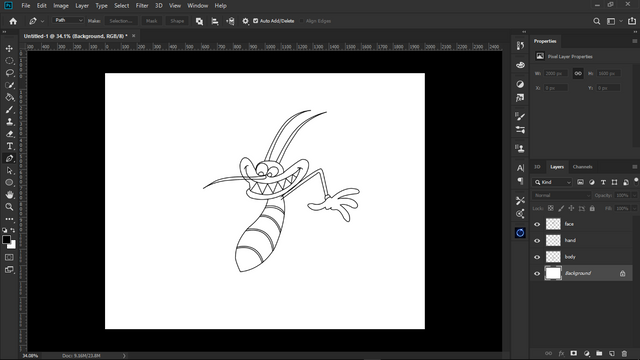Open the Fill dropdown arrow

click(x=634, y=208)
